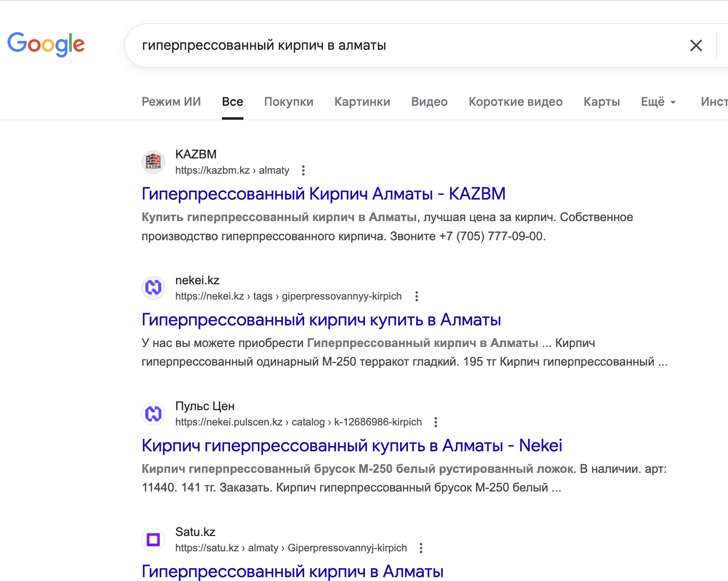Clear the search query with X

point(696,45)
